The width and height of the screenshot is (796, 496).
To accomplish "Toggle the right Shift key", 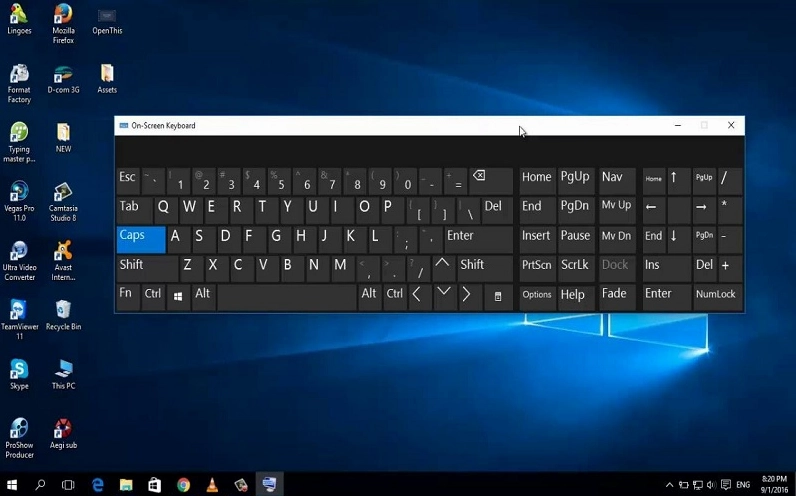I will (x=485, y=268).
